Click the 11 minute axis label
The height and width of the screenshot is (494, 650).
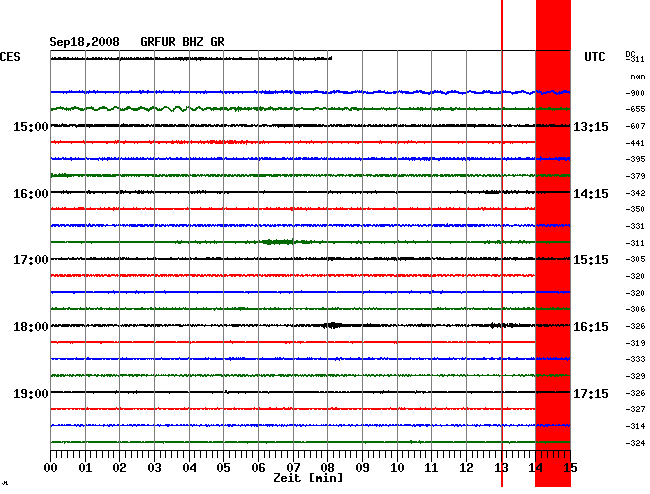coord(431,468)
